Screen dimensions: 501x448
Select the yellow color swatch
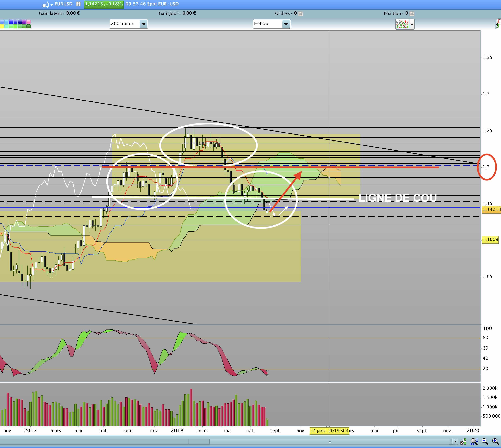click(2, 26)
